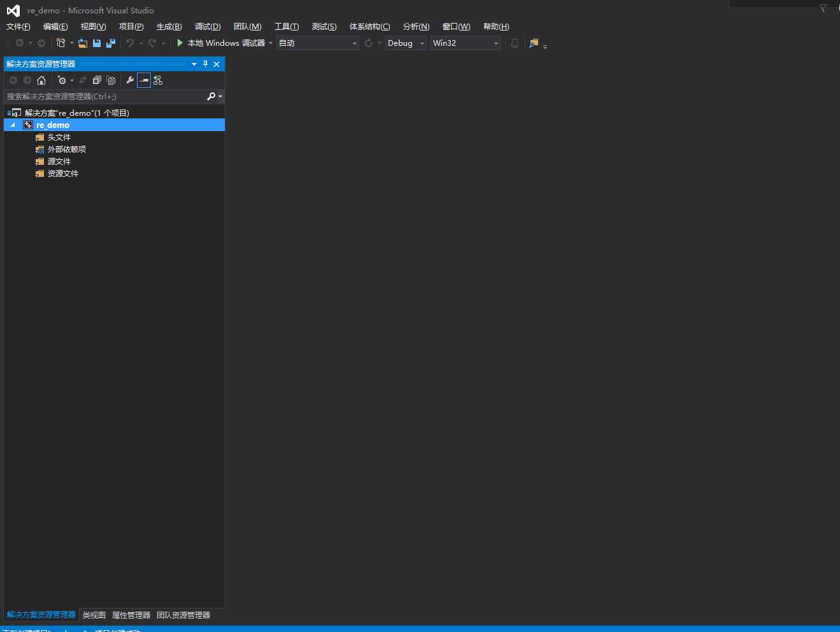840x632 pixels.
Task: Click the Find in Files toolbar icon
Action: pos(534,43)
